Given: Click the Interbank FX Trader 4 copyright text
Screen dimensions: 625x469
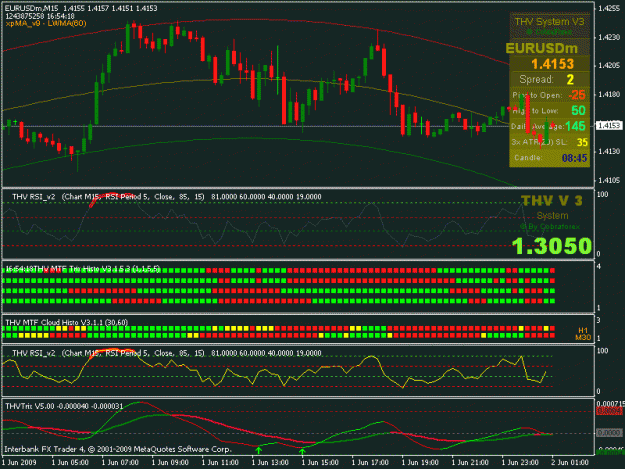Looking at the screenshot, I should (x=118, y=449).
